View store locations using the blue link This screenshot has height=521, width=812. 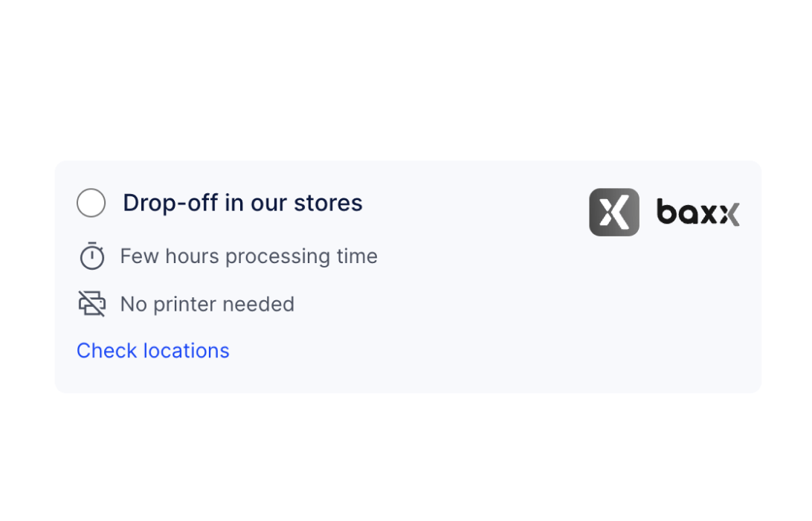[153, 351]
